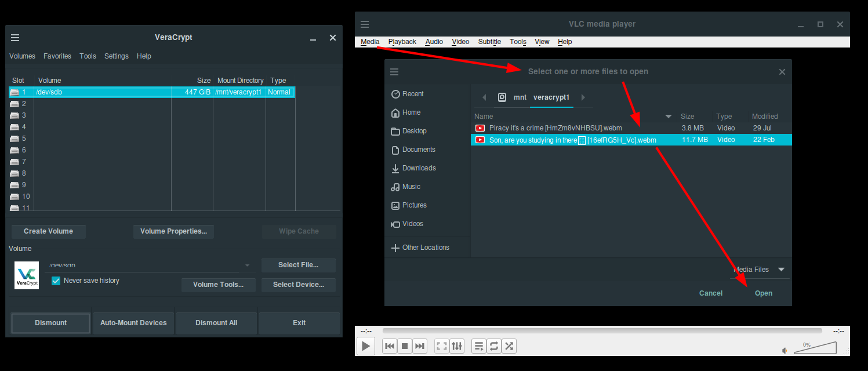Open Downloads folder in sidebar

click(x=413, y=168)
